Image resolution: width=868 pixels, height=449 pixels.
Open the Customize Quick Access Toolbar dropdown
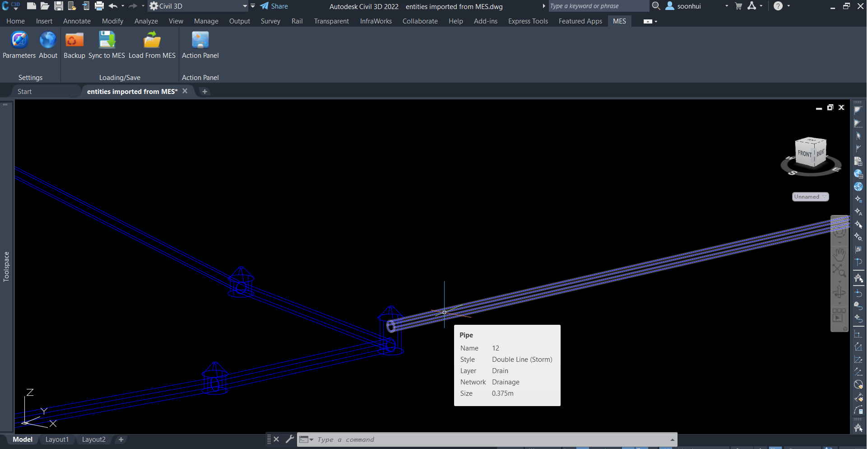coord(253,6)
